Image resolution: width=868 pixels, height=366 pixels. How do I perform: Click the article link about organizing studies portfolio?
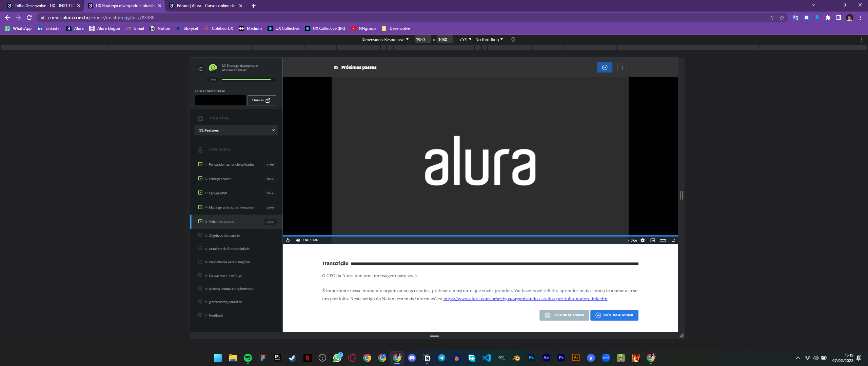point(525,299)
